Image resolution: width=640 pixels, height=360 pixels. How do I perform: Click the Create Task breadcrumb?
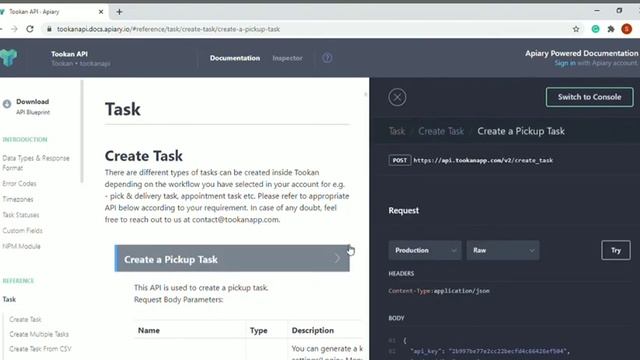(441, 131)
